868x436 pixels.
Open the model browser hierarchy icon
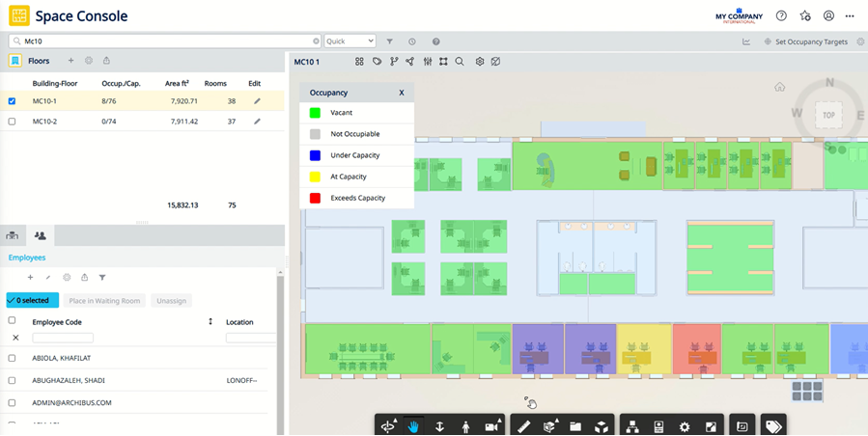[x=632, y=426]
